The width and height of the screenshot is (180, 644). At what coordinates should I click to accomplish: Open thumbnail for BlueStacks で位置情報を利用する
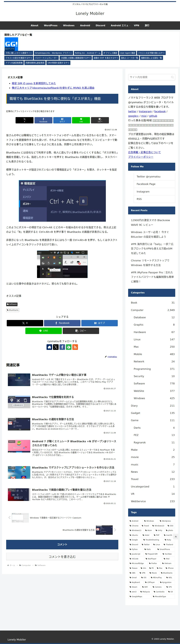coord(19,402)
